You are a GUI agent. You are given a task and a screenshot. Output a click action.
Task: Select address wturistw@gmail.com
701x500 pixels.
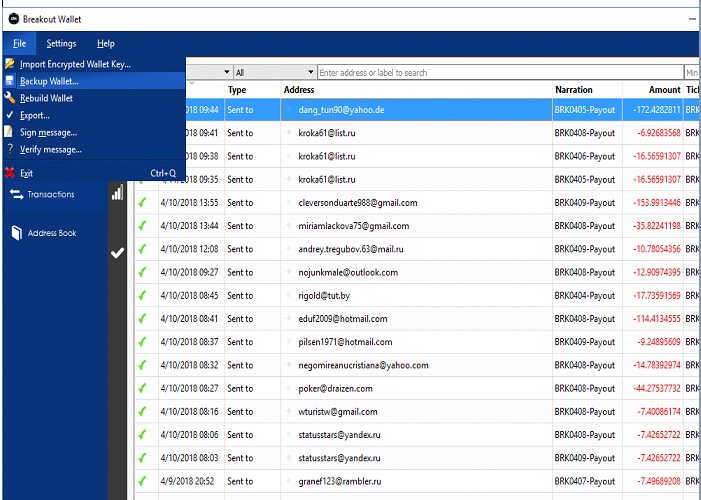338,412
